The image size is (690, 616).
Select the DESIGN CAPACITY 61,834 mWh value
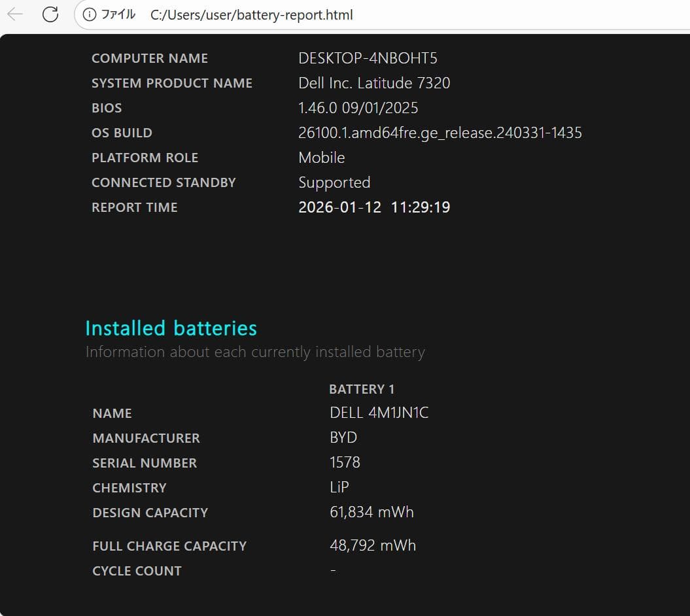coord(372,512)
